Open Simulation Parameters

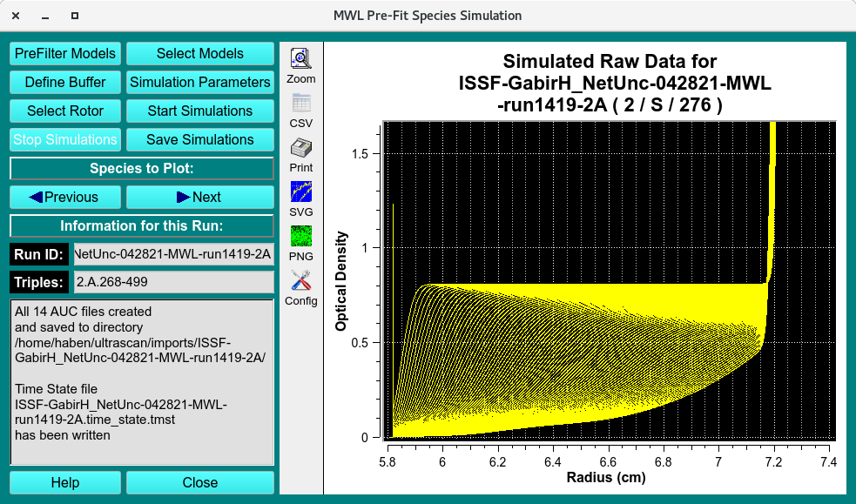click(x=199, y=82)
